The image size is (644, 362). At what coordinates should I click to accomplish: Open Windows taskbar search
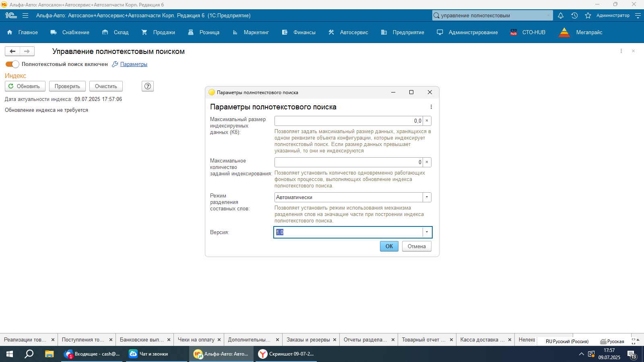coord(29,354)
